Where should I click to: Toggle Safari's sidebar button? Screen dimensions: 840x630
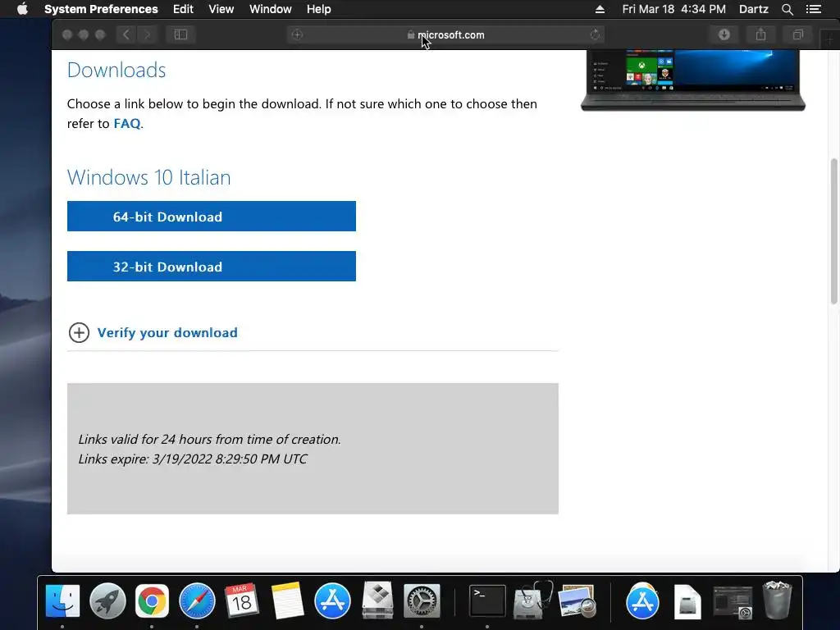(x=180, y=34)
